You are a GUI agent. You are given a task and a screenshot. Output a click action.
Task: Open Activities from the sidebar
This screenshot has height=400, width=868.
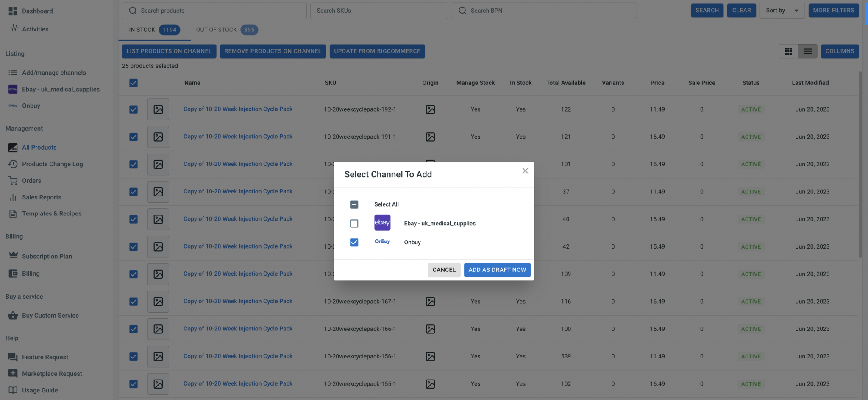pyautogui.click(x=35, y=29)
